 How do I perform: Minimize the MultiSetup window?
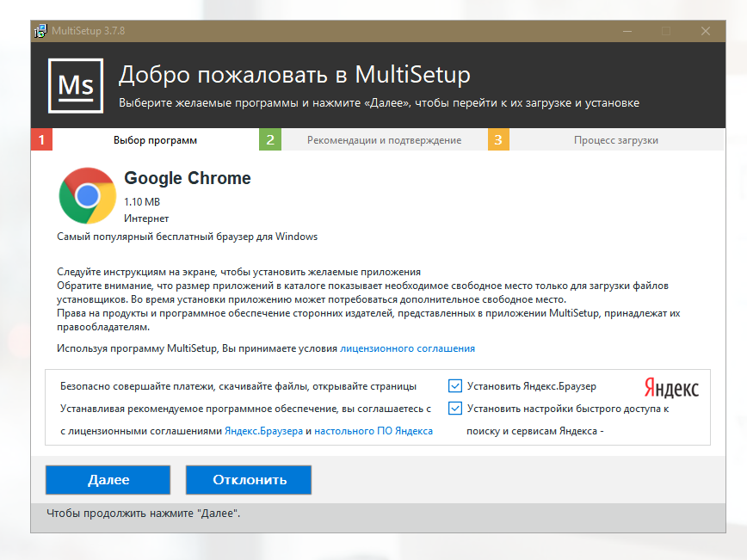click(626, 32)
